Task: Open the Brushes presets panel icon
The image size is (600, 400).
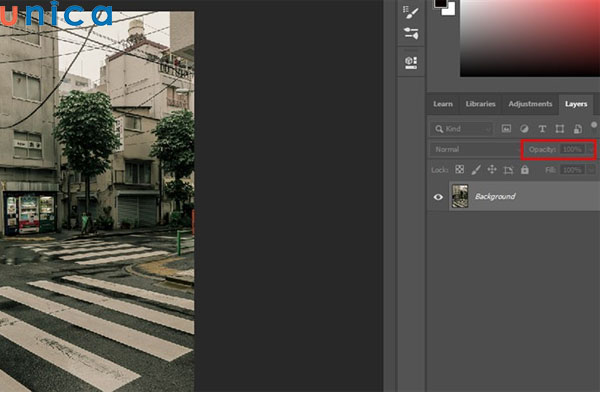Action: [411, 33]
